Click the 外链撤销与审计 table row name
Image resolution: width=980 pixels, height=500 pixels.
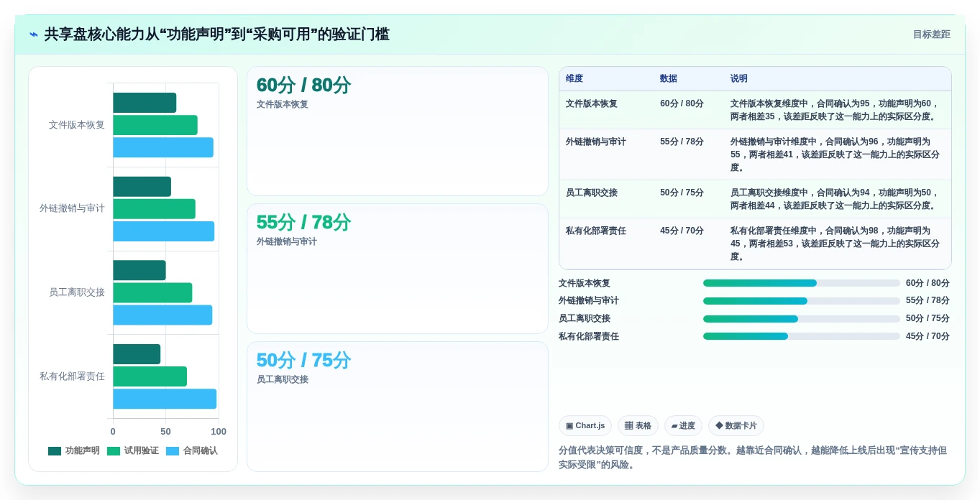tap(596, 142)
